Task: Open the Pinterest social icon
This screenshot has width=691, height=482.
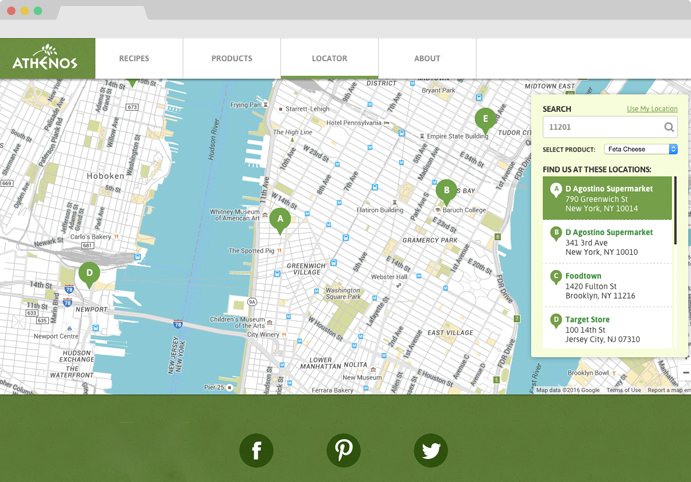Action: pyautogui.click(x=343, y=450)
